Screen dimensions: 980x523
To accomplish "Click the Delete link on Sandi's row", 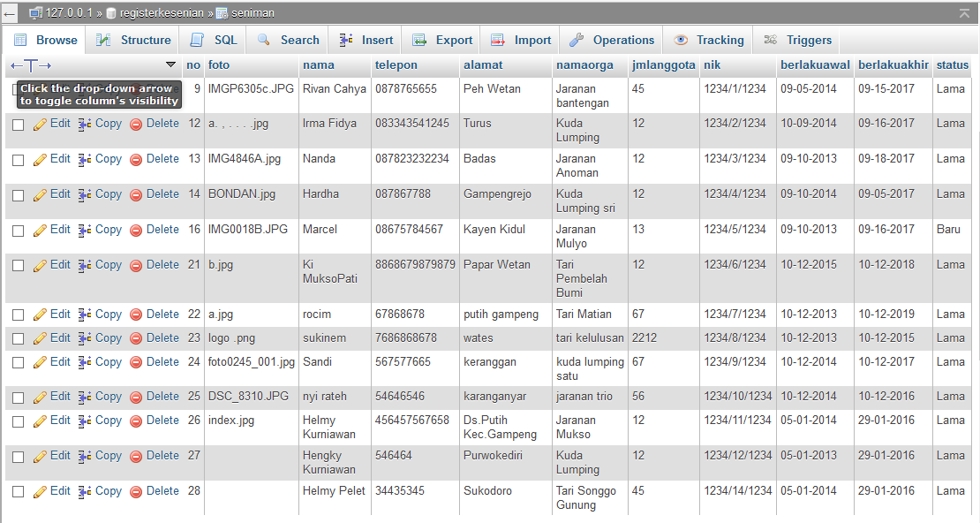I will tap(162, 361).
